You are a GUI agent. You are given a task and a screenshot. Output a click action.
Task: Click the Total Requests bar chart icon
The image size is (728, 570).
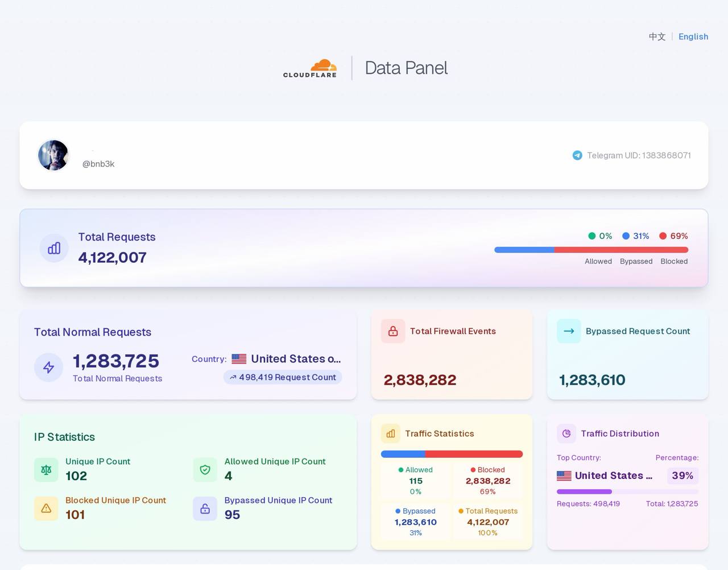[54, 248]
